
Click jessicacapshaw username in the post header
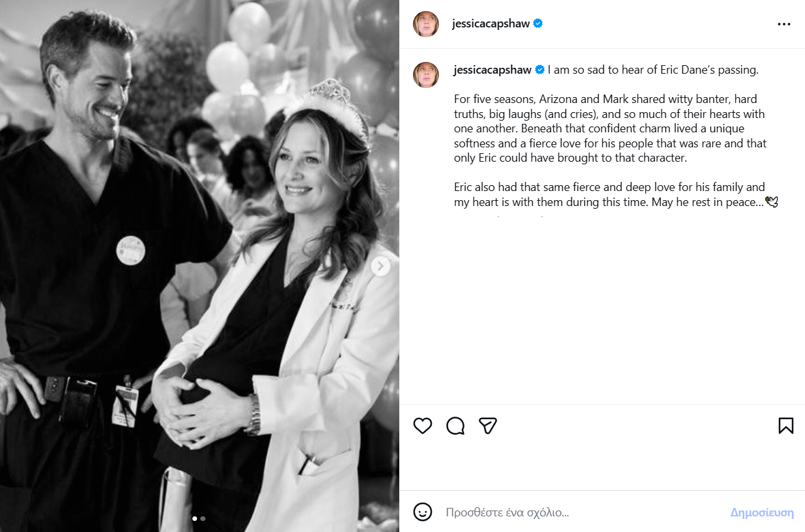pos(491,24)
